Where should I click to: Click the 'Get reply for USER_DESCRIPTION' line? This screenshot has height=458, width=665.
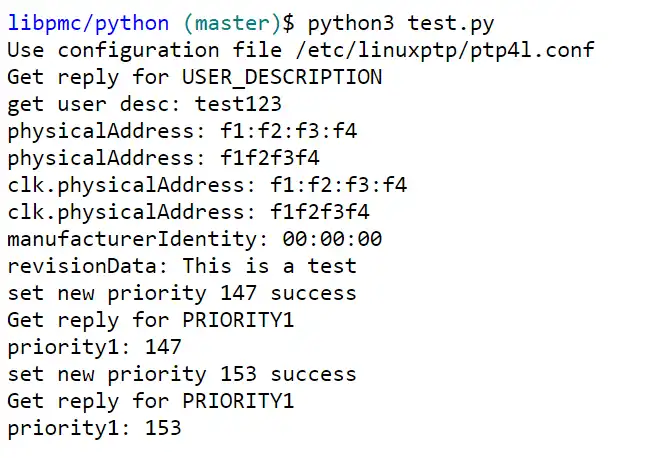point(195,75)
